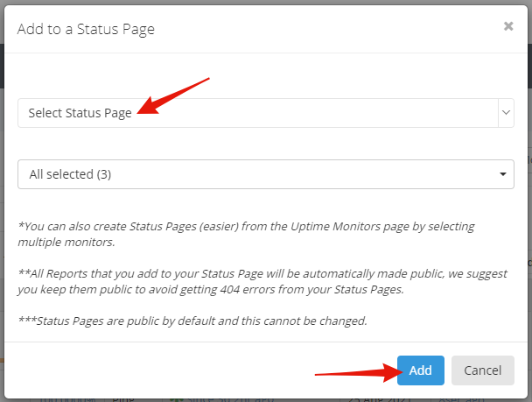Open the Select Status Page combo box
The image size is (532, 402).
tap(266, 113)
